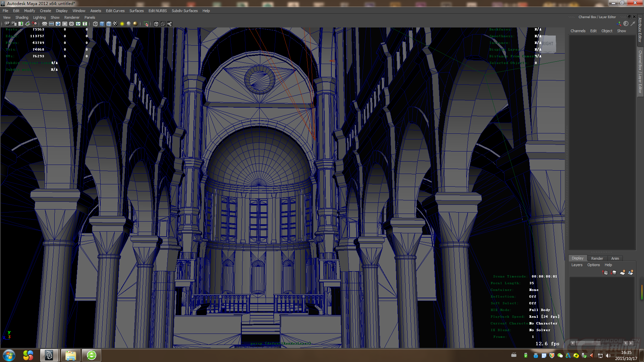Open the Panels dropdown menu
644x362 pixels.
click(x=90, y=17)
